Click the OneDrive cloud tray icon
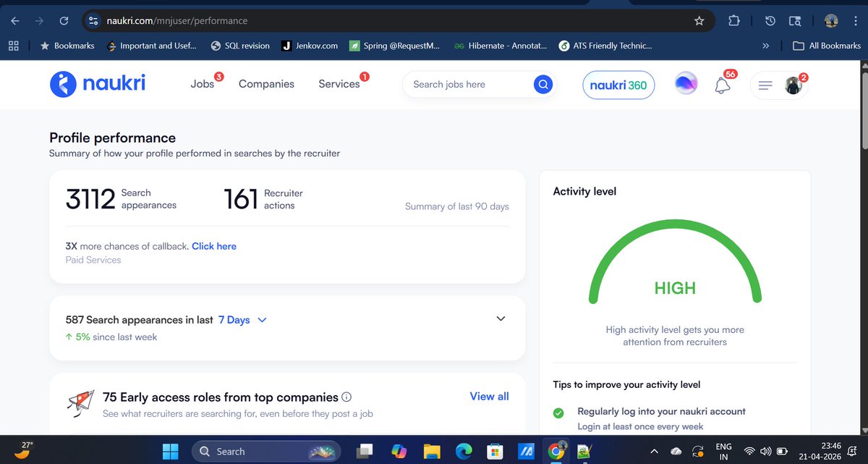This screenshot has width=868, height=464. [676, 451]
